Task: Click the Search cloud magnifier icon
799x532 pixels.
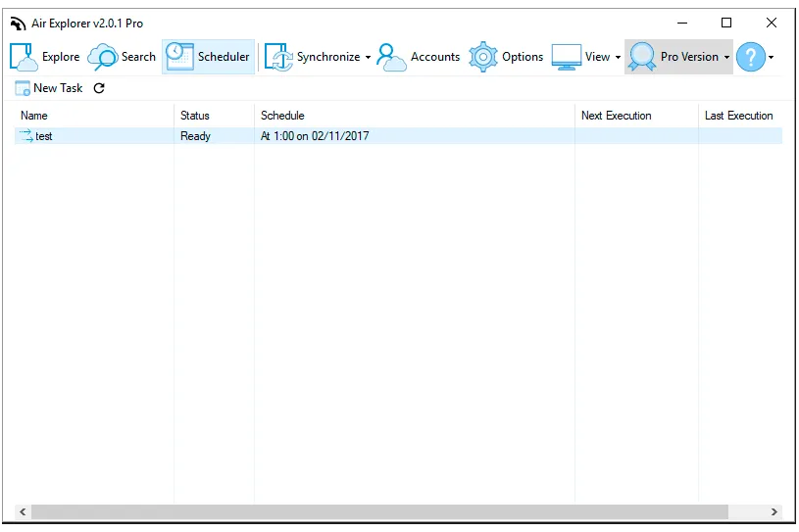Action: coord(102,57)
